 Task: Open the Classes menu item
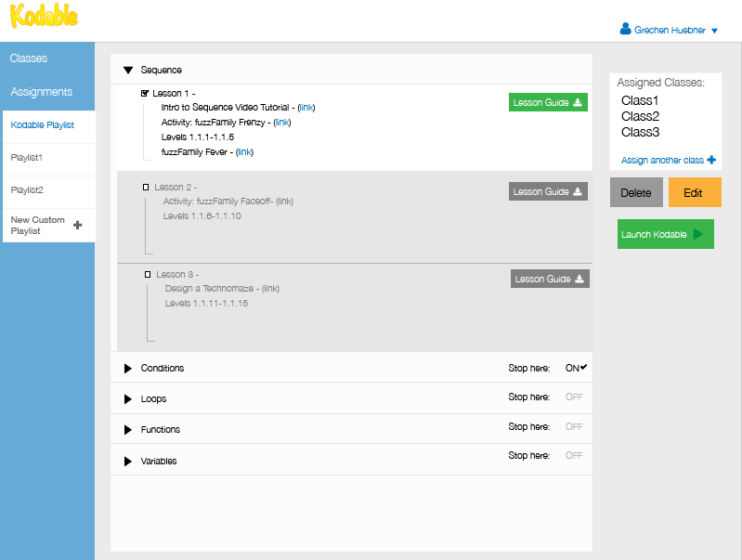pos(29,59)
